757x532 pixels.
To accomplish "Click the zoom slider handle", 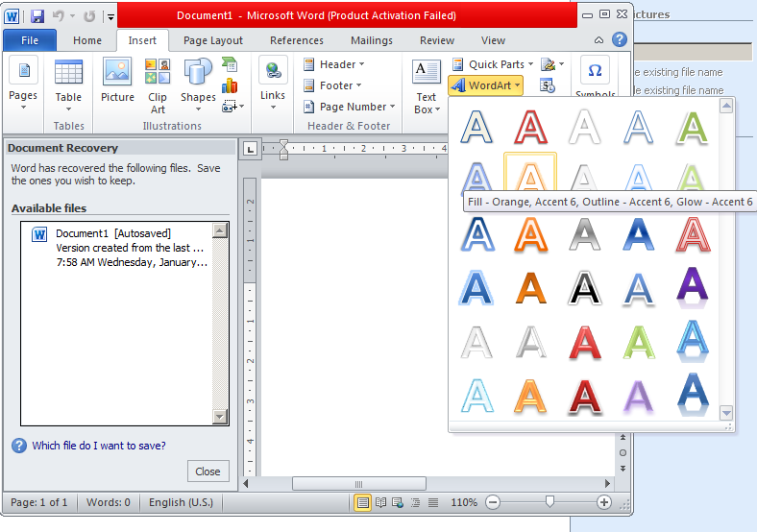I will click(x=549, y=502).
